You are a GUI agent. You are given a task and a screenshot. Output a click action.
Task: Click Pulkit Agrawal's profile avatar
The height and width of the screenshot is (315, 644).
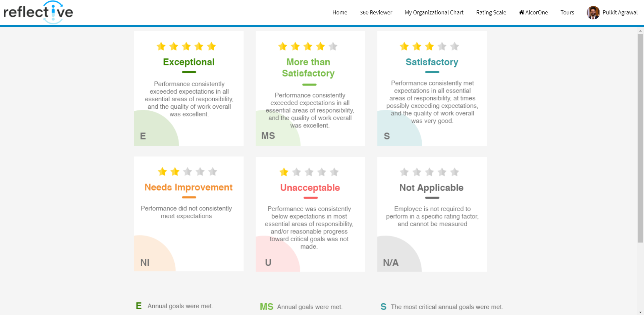point(593,13)
